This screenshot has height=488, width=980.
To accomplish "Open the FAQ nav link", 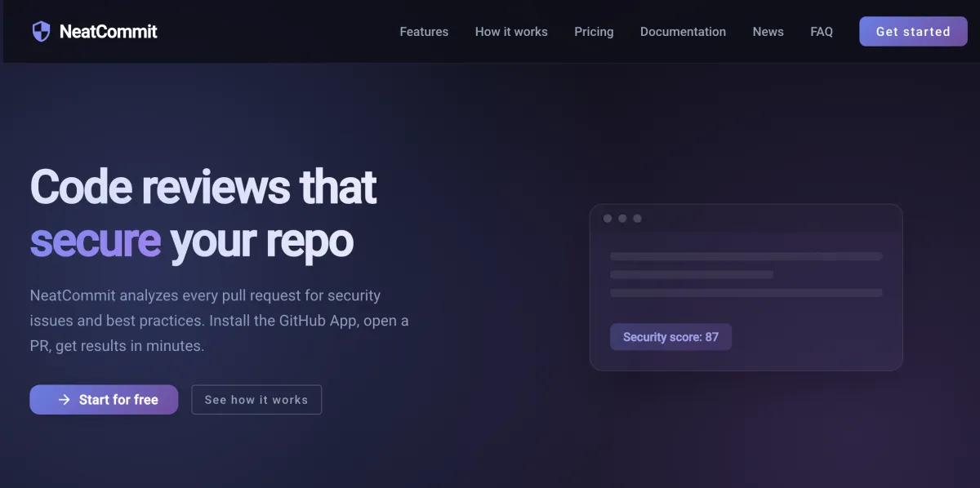I will [822, 32].
